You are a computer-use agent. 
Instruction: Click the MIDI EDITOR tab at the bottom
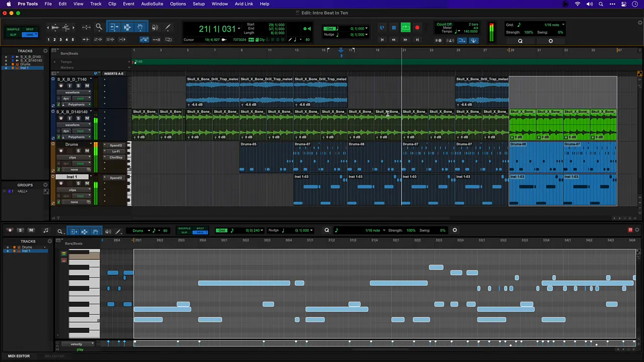point(19,356)
